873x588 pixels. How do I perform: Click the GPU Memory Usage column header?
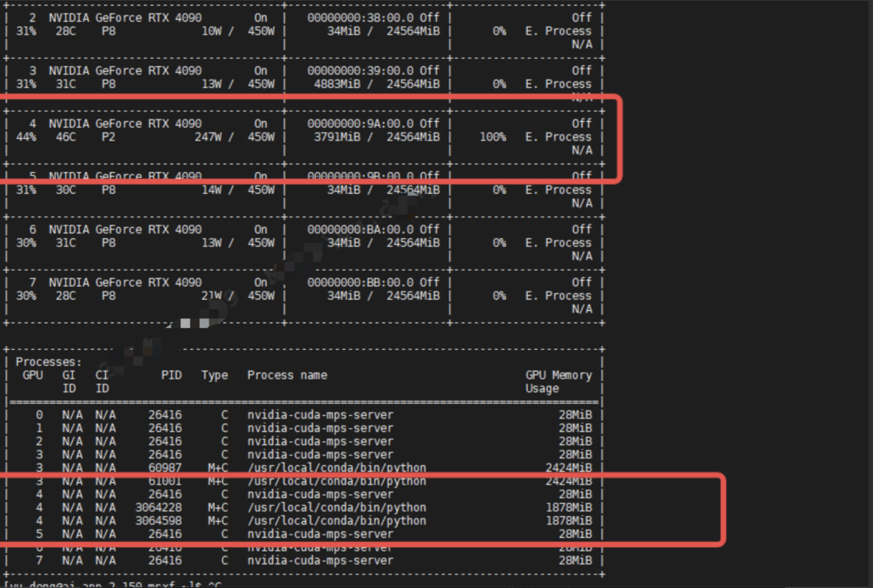tap(559, 381)
